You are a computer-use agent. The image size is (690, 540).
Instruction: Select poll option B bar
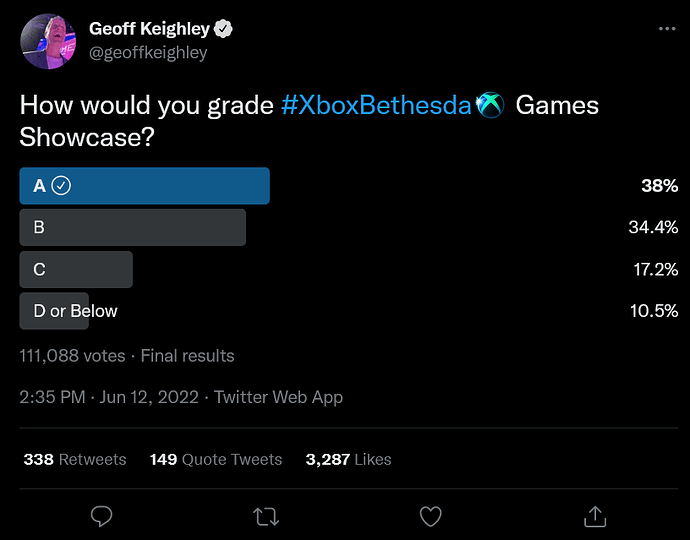click(132, 227)
